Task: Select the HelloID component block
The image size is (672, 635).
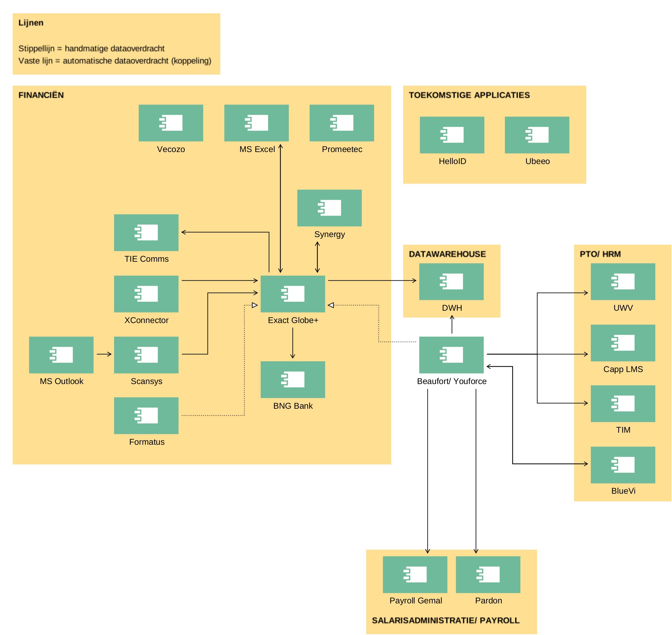Action: (452, 135)
